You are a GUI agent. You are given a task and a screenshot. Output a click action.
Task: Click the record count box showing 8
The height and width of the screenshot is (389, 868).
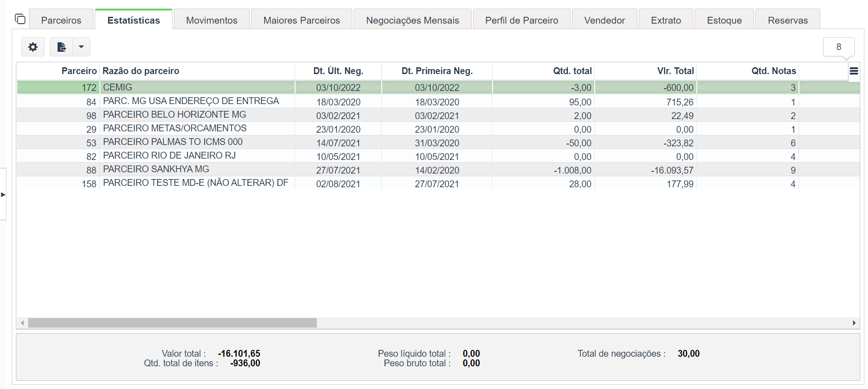[x=838, y=47]
